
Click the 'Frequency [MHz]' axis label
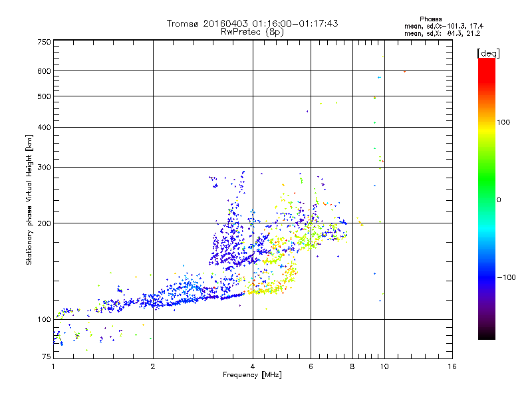[252, 375]
